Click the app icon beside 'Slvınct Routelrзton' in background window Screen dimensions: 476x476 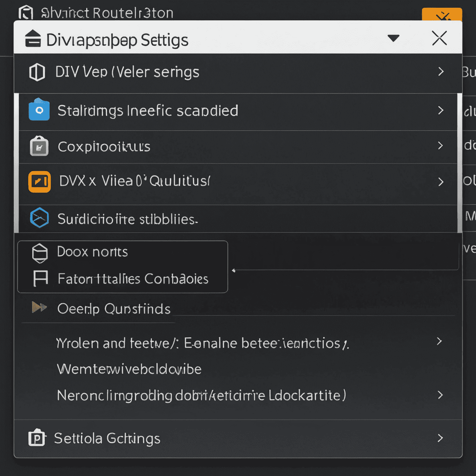pos(26,13)
